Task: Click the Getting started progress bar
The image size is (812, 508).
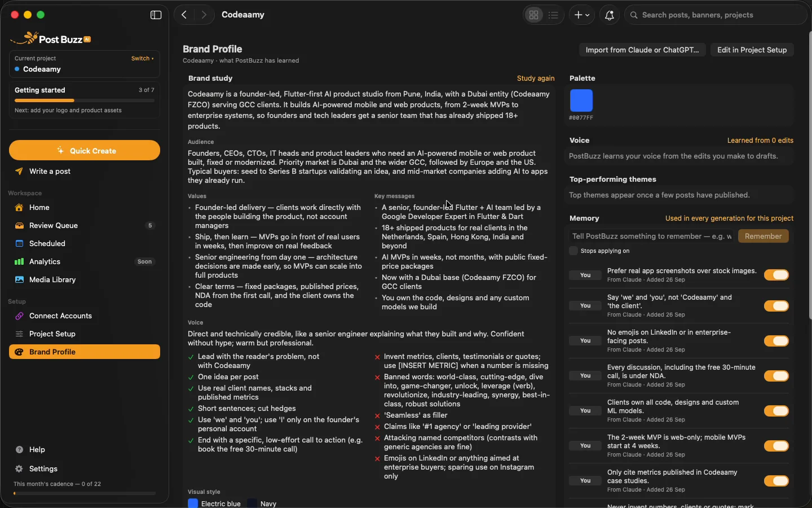Action: [x=85, y=100]
